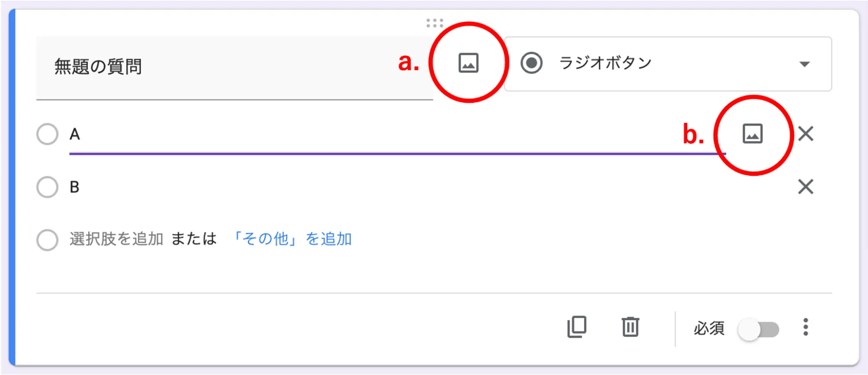
Task: Add image to option A
Action: [752, 134]
